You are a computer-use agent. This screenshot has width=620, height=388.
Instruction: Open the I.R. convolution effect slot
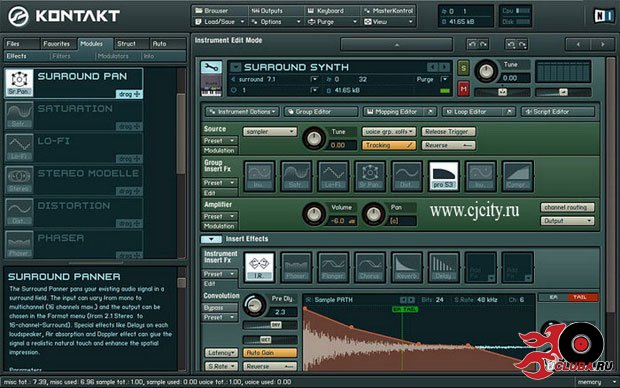pos(259,267)
